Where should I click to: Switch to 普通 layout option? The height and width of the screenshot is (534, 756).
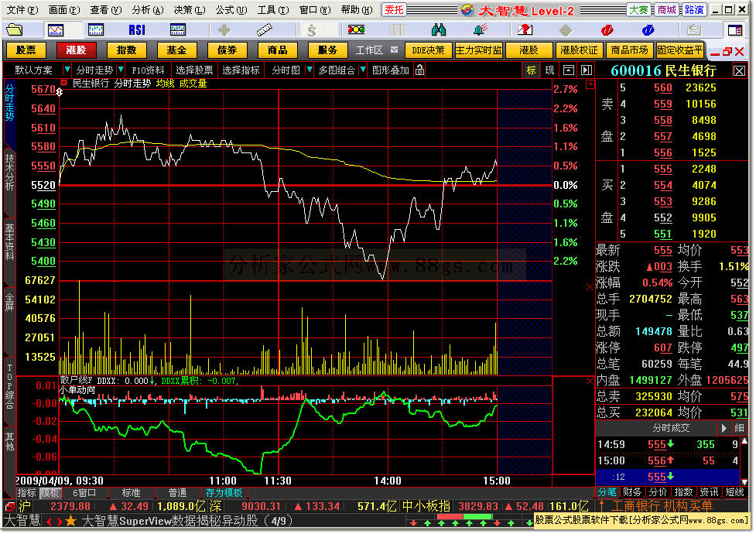point(177,493)
